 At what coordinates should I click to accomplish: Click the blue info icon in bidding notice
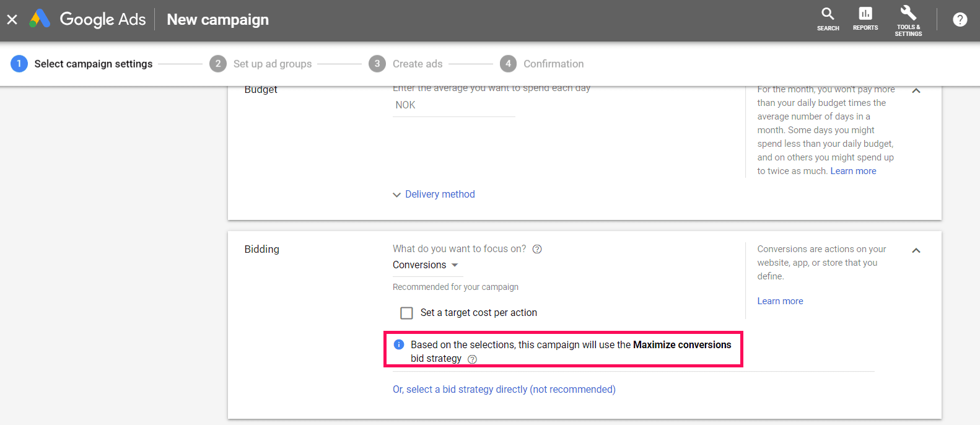point(399,344)
